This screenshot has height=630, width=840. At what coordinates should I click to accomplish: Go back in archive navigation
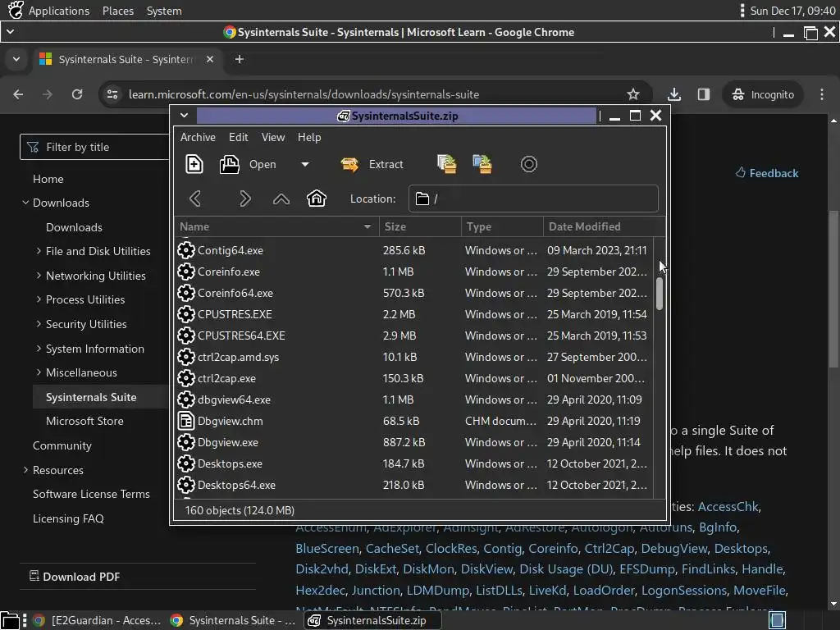tap(195, 199)
